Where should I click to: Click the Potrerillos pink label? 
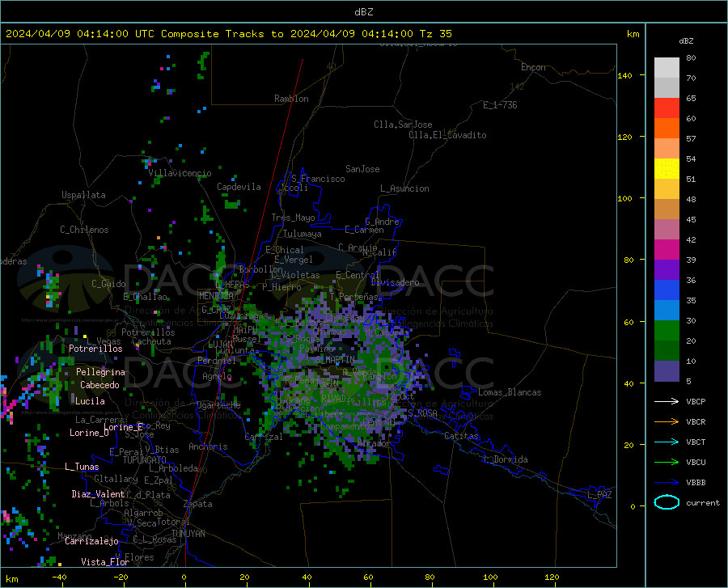coord(95,349)
